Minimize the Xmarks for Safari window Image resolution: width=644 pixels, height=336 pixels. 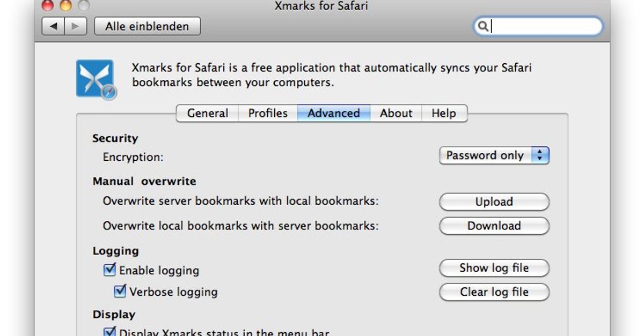point(65,6)
